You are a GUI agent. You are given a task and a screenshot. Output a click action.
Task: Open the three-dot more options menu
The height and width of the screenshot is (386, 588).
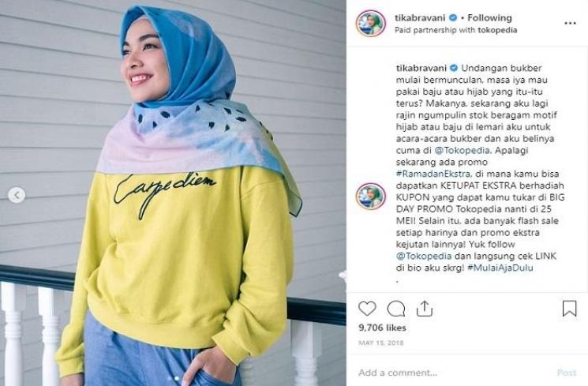[570, 23]
